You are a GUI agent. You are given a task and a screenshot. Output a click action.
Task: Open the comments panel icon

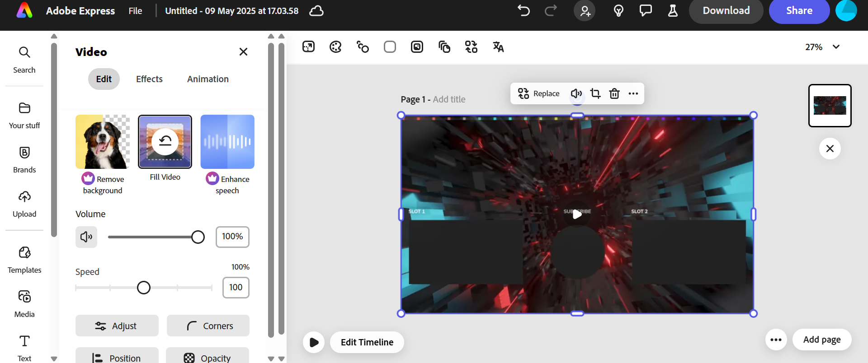tap(646, 11)
